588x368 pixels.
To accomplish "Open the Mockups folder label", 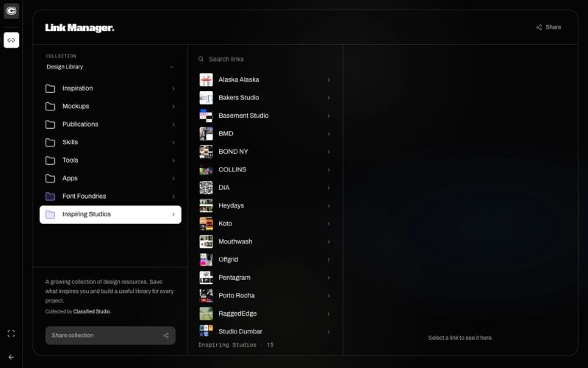I will click(x=76, y=106).
